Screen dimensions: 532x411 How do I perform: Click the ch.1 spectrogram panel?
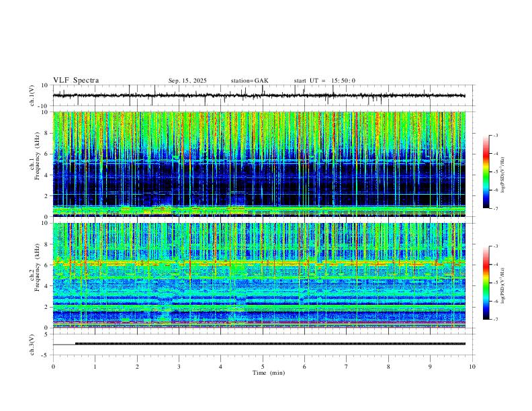[259, 164]
